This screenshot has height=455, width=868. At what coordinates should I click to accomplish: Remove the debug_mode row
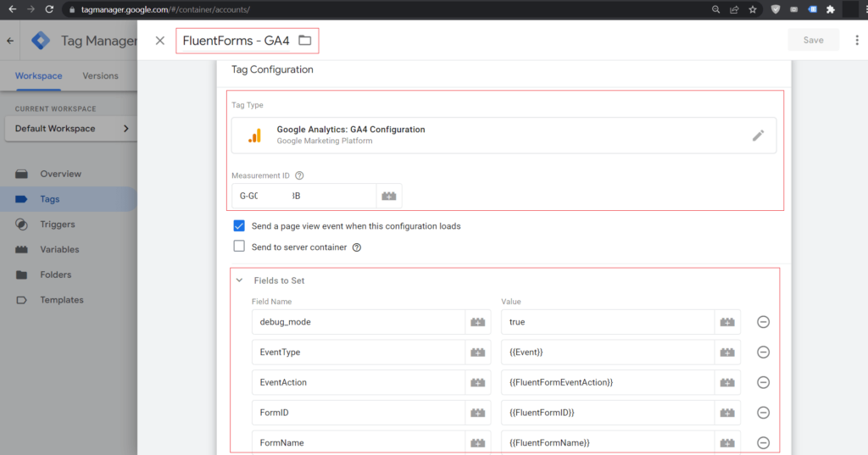(x=764, y=322)
